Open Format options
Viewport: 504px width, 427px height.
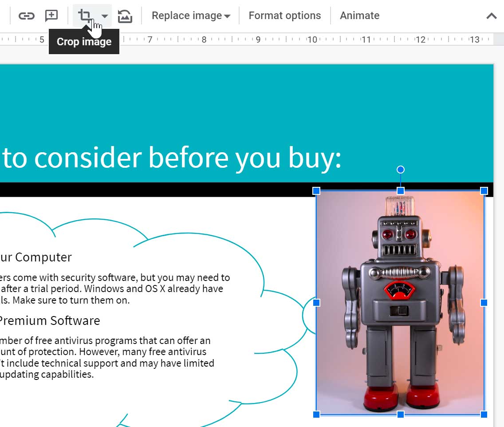tap(284, 16)
